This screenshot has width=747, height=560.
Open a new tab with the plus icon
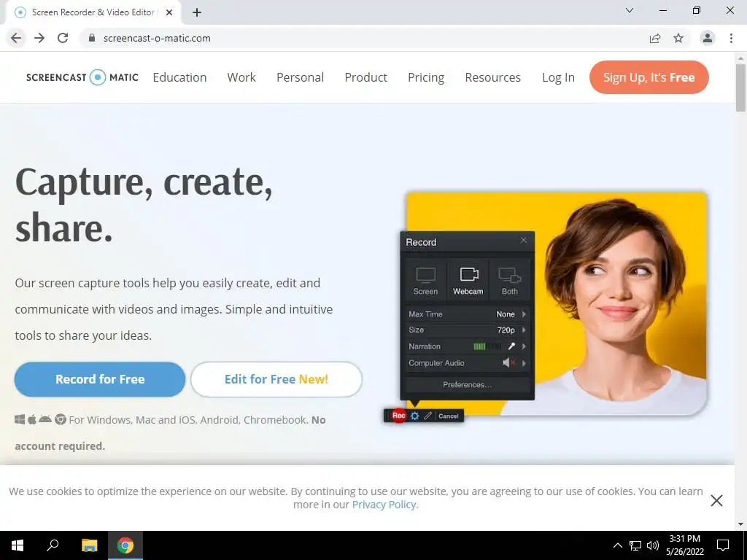tap(197, 13)
